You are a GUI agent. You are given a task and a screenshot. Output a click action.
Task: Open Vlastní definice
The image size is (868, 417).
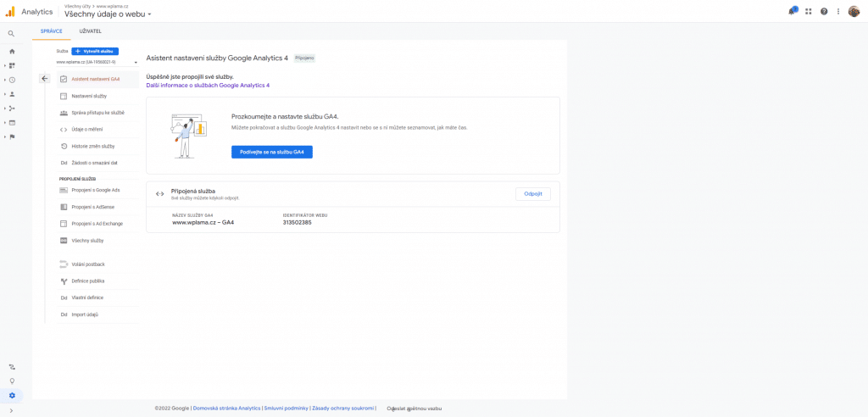click(98, 298)
